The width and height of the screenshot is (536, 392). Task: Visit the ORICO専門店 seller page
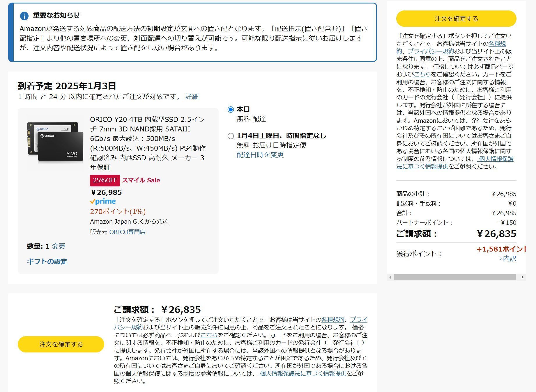coord(127,232)
